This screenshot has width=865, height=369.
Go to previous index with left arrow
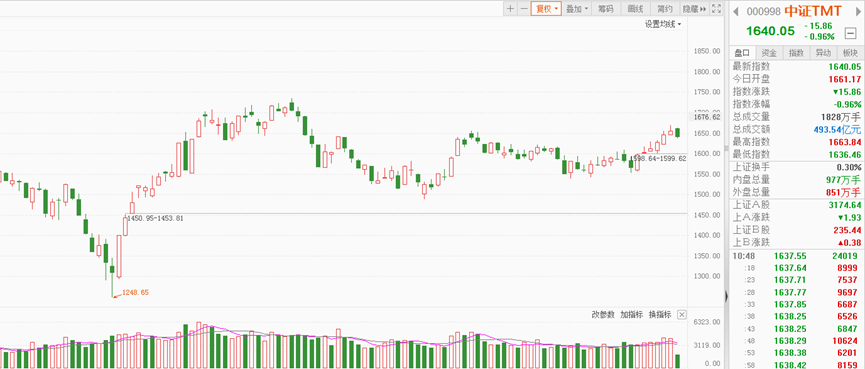(x=737, y=11)
